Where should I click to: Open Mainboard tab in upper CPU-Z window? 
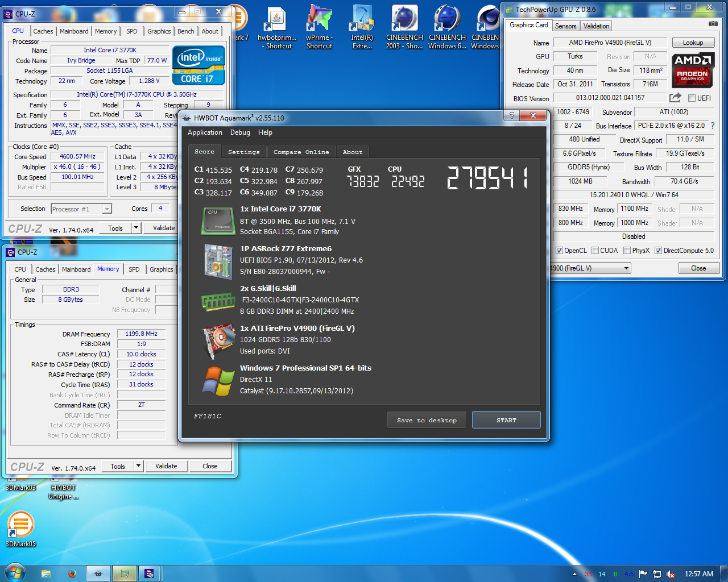(74, 31)
